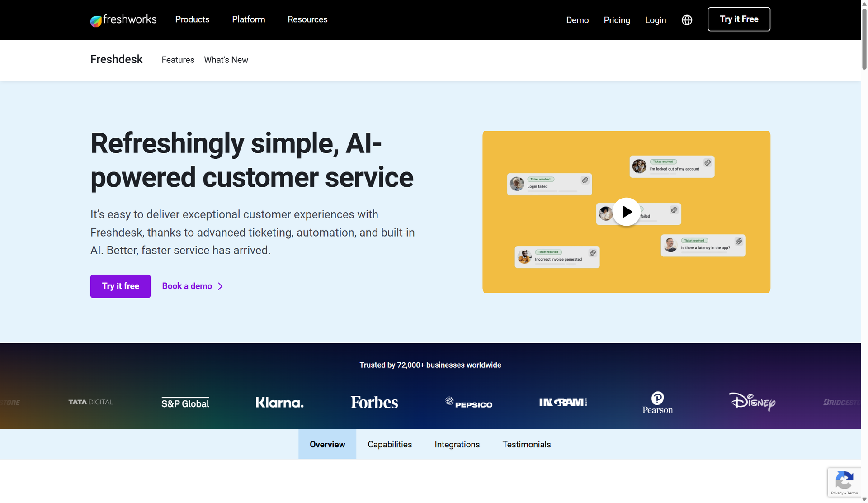Play the Freshdesk hero video

coord(627,212)
